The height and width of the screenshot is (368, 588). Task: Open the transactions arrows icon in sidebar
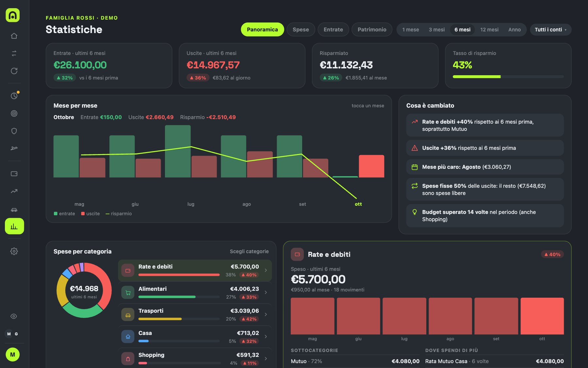tap(14, 53)
